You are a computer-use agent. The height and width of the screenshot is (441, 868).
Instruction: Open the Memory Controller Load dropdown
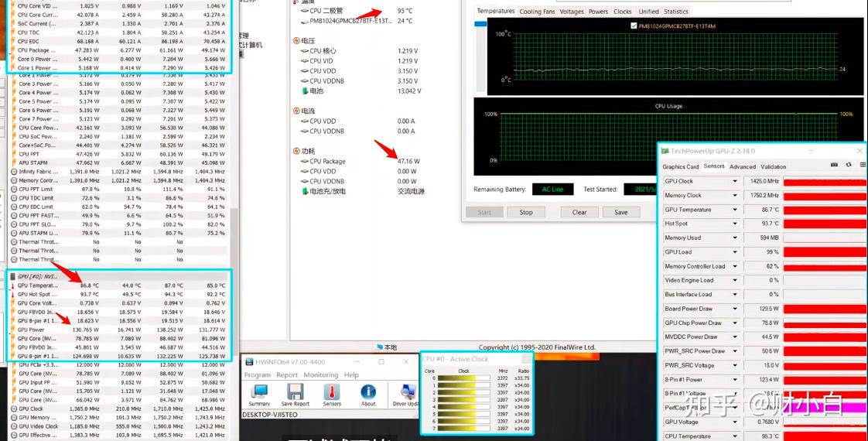coord(735,266)
